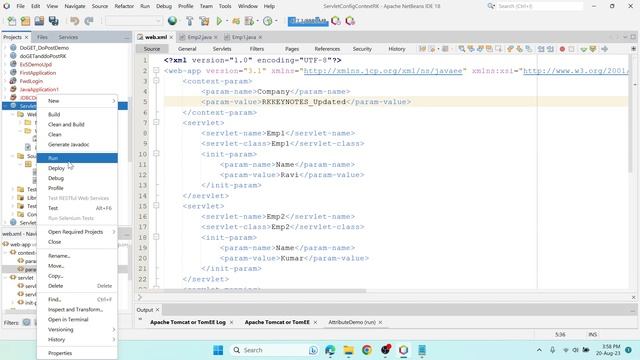Click the History view button
640x360 pixels.
397,49
